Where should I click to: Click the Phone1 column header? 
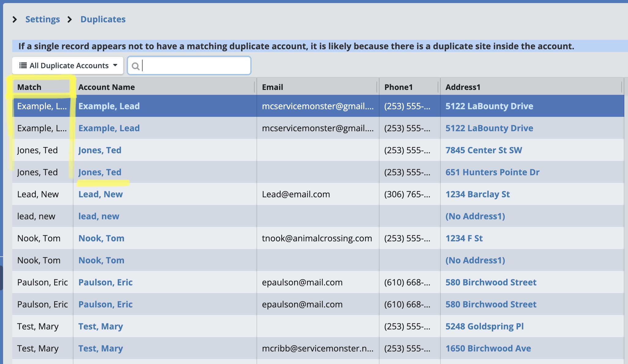[398, 87]
